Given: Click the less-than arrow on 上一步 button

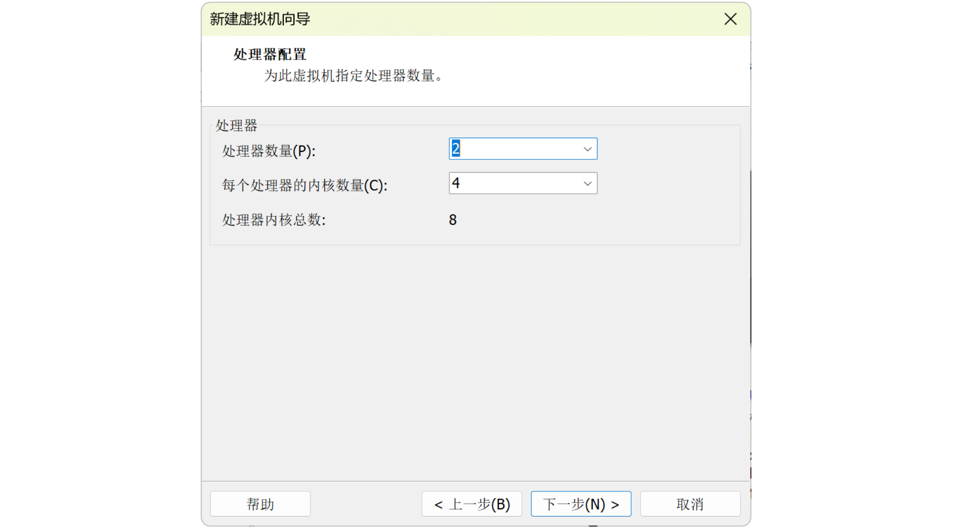Looking at the screenshot, I should coord(438,505).
